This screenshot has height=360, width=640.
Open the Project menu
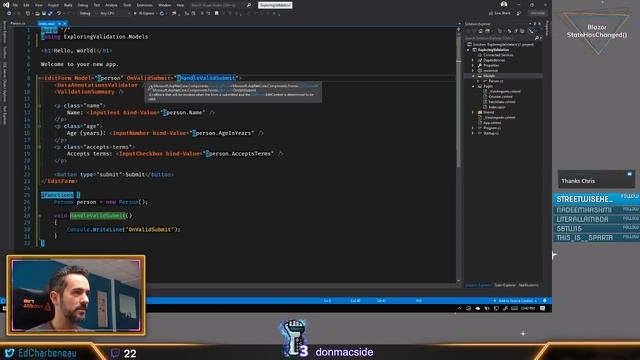[x=53, y=5]
